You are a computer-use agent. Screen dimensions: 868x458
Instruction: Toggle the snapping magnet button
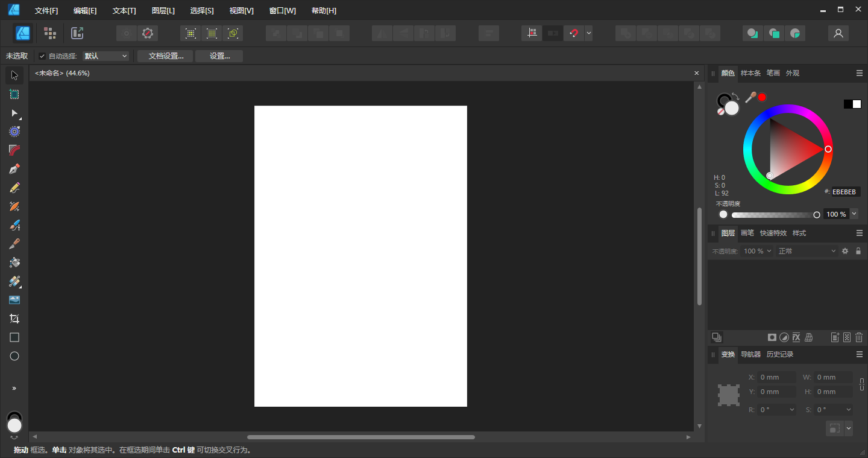tap(573, 33)
